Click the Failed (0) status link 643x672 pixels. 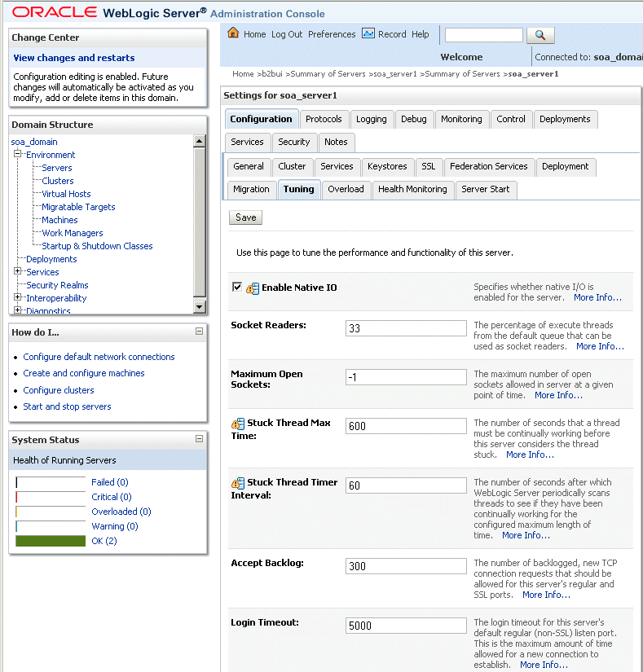click(x=110, y=482)
